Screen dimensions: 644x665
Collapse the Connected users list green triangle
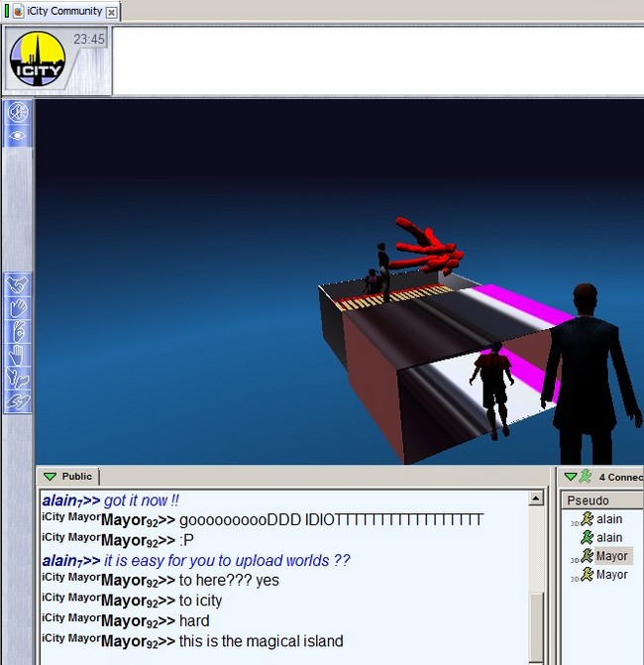[571, 477]
